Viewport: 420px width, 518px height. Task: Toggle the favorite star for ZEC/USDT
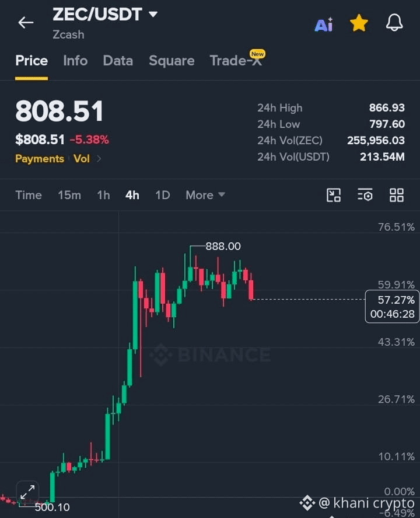(359, 23)
